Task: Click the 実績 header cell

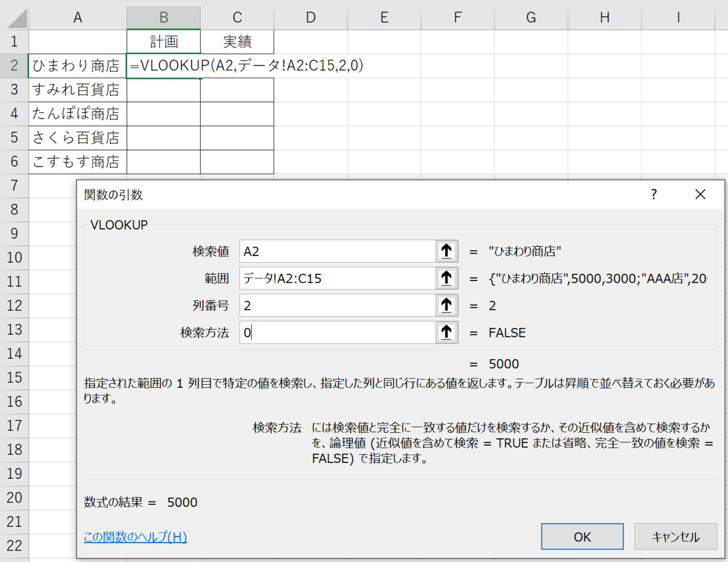Action: point(237,41)
